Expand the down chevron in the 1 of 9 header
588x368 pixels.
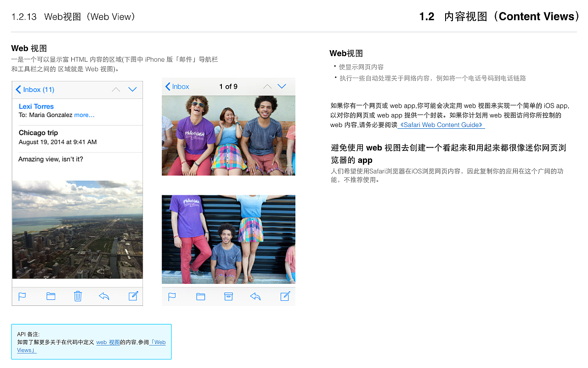pyautogui.click(x=282, y=86)
